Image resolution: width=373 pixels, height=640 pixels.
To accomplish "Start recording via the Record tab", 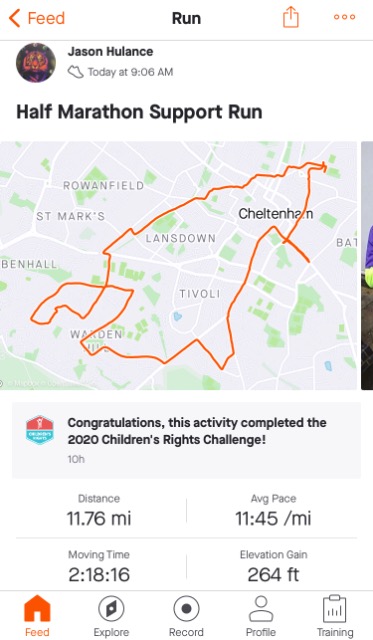I will click(x=186, y=616).
